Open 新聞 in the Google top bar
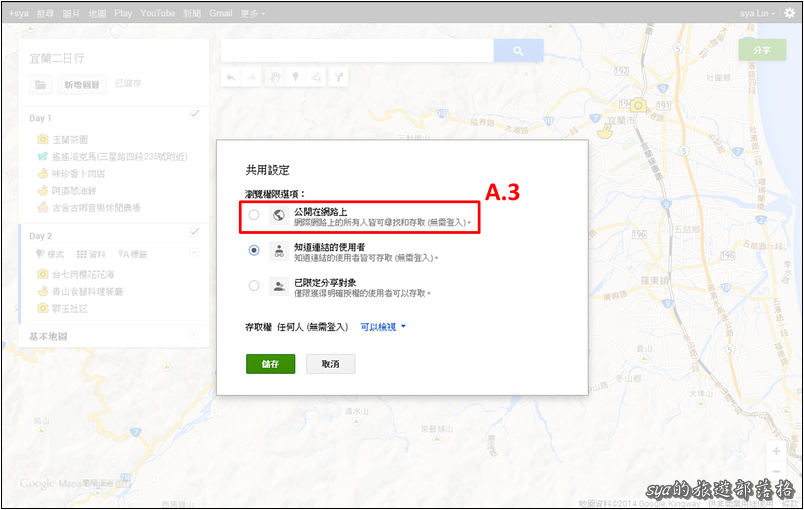This screenshot has width=804, height=510. (192, 13)
